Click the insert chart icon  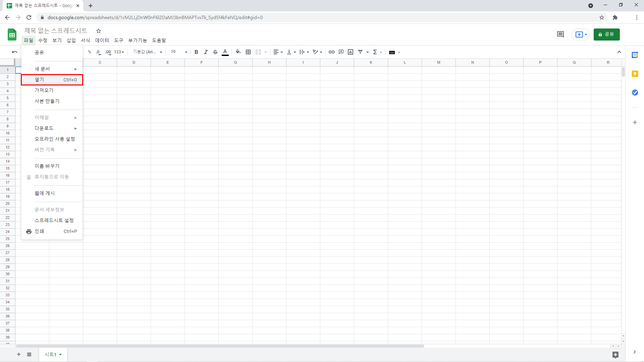click(x=351, y=52)
